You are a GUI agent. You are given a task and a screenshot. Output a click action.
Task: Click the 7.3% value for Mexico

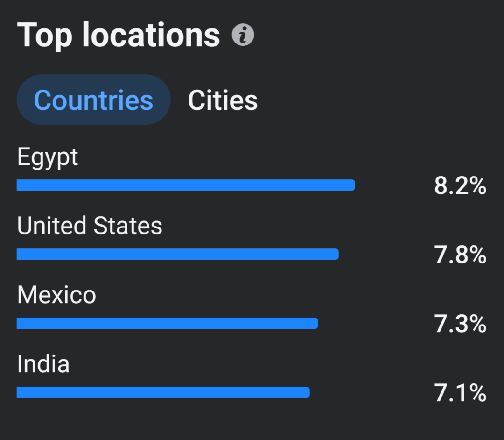tap(460, 324)
